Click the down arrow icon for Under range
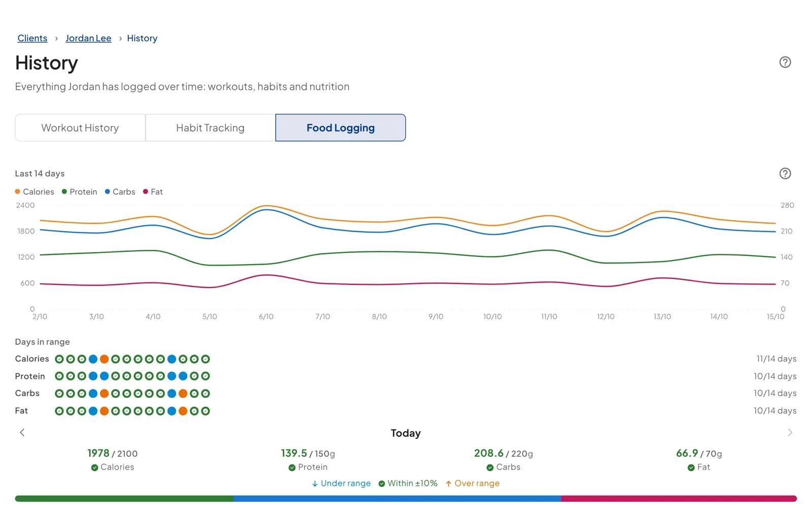The height and width of the screenshot is (508, 812). tap(315, 484)
